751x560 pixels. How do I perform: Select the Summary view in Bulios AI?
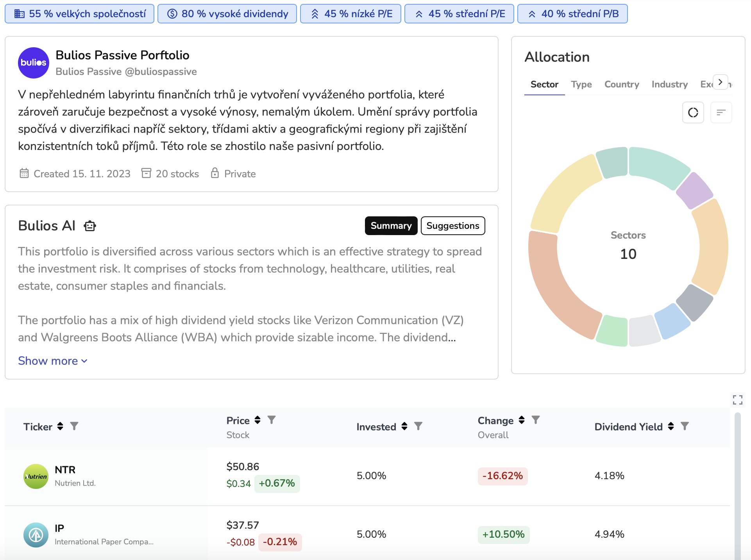point(391,226)
